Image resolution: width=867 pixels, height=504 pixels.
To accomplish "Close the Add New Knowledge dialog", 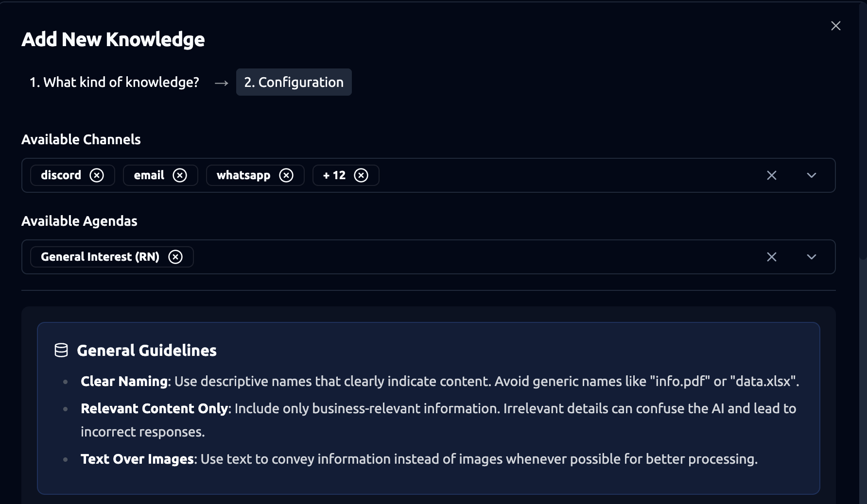I will coord(835,26).
